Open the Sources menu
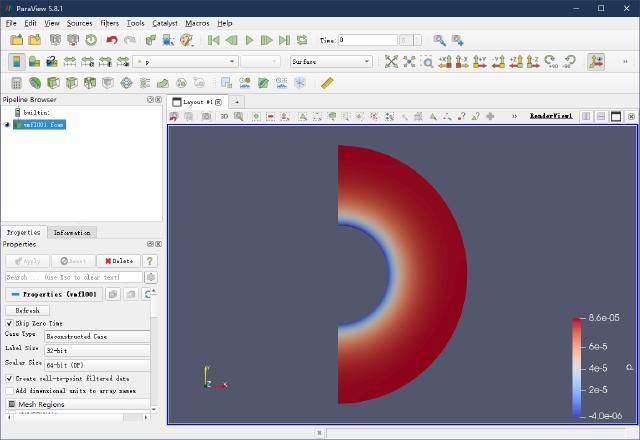 click(80, 23)
